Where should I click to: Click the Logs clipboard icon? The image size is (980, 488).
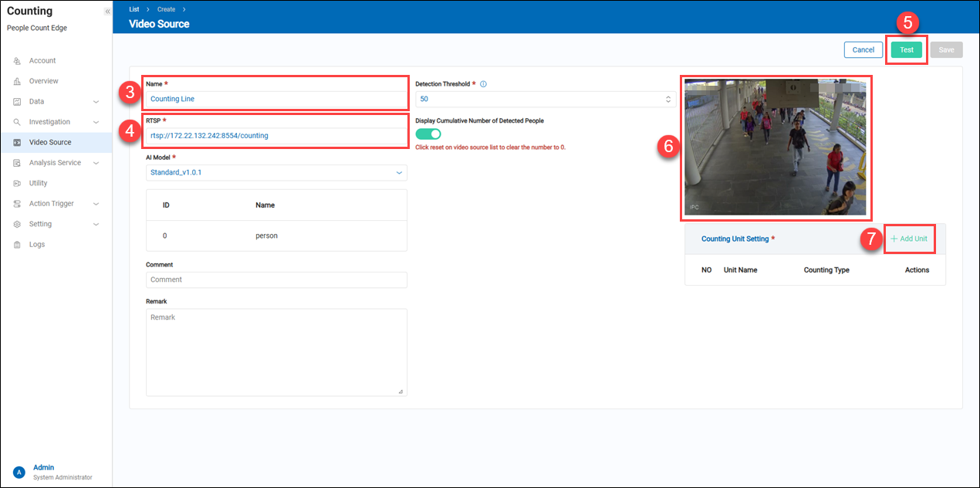[17, 245]
